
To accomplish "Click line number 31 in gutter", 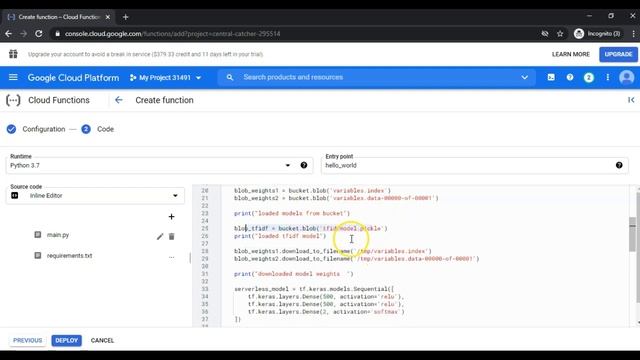I will click(204, 274).
